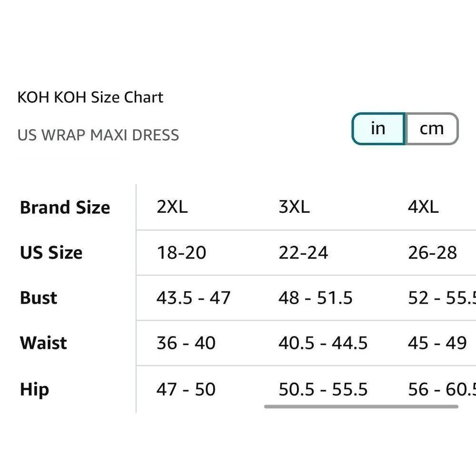Select the 4XL brand size cell
The width and height of the screenshot is (476, 476).
pos(423,208)
